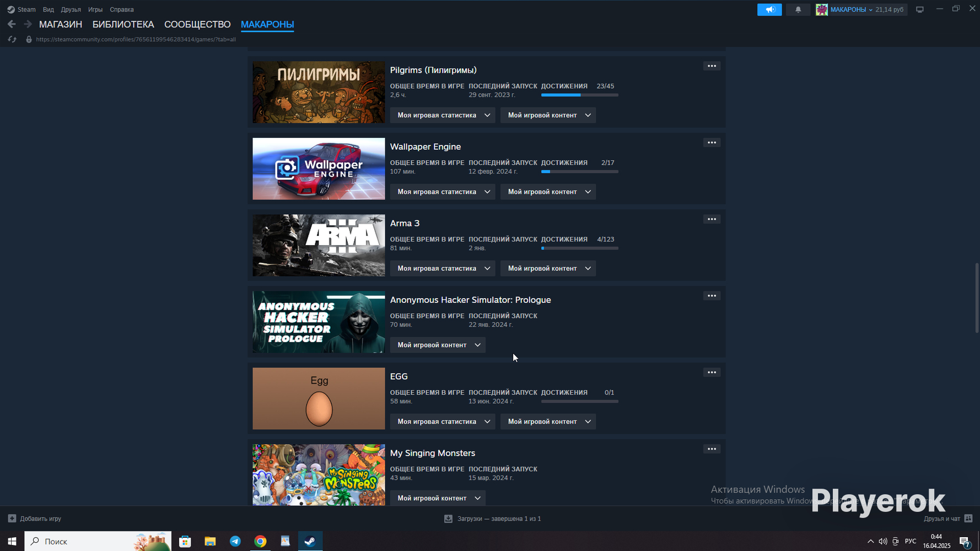Click the lock icon beside the URL
The image size is (980, 551).
pos(29,39)
